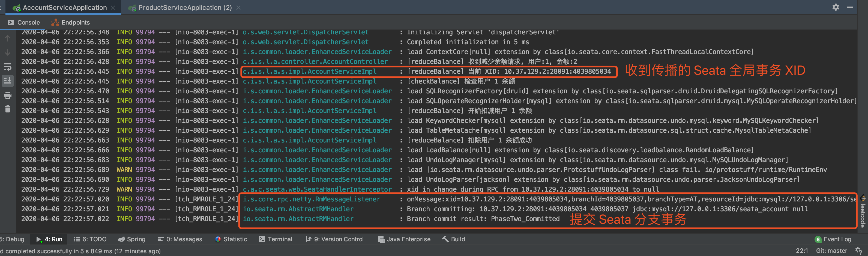Viewport: 868px width, 256px height.
Task: Open the Event Log panel
Action: 833,239
